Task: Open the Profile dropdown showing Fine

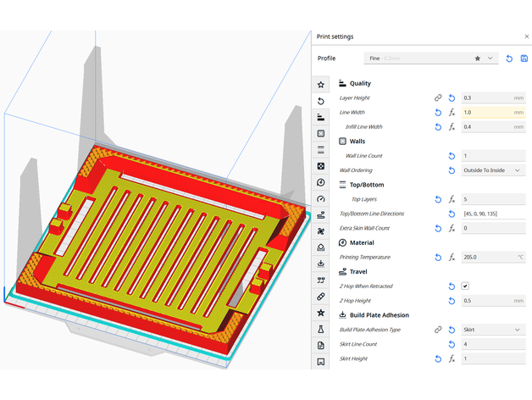Action: (429, 58)
